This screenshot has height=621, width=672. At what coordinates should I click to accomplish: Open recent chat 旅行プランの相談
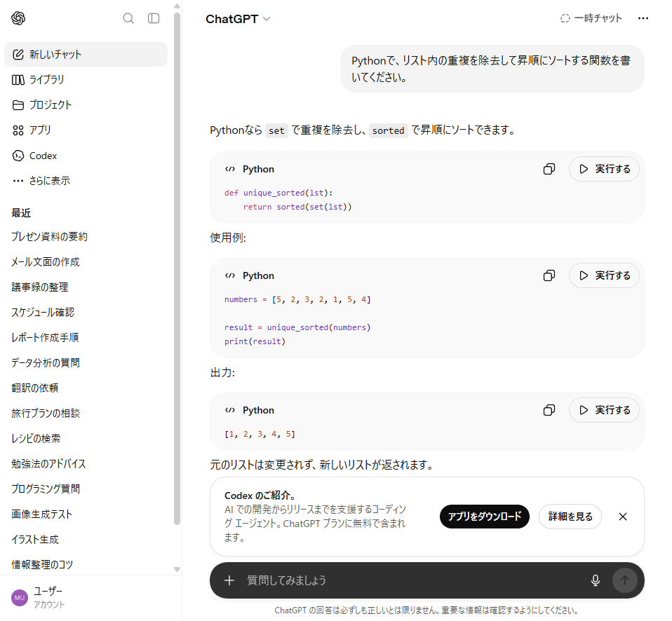pos(86,414)
